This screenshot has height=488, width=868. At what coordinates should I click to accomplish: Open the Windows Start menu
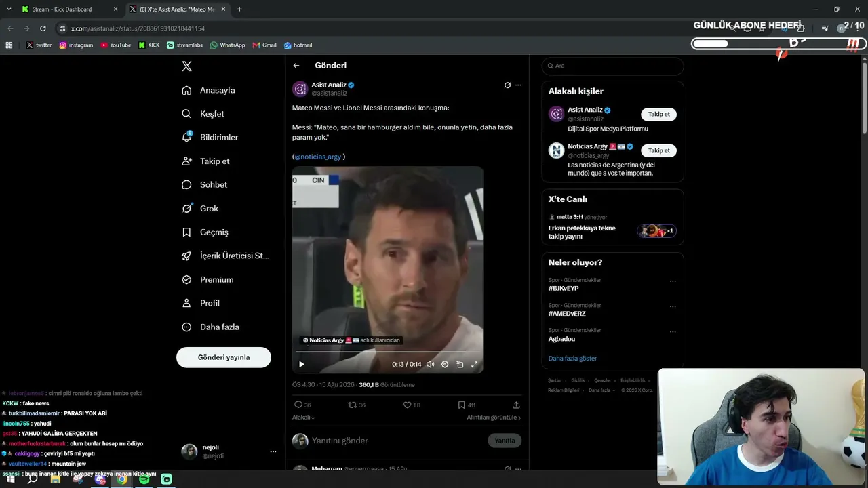(x=10, y=479)
